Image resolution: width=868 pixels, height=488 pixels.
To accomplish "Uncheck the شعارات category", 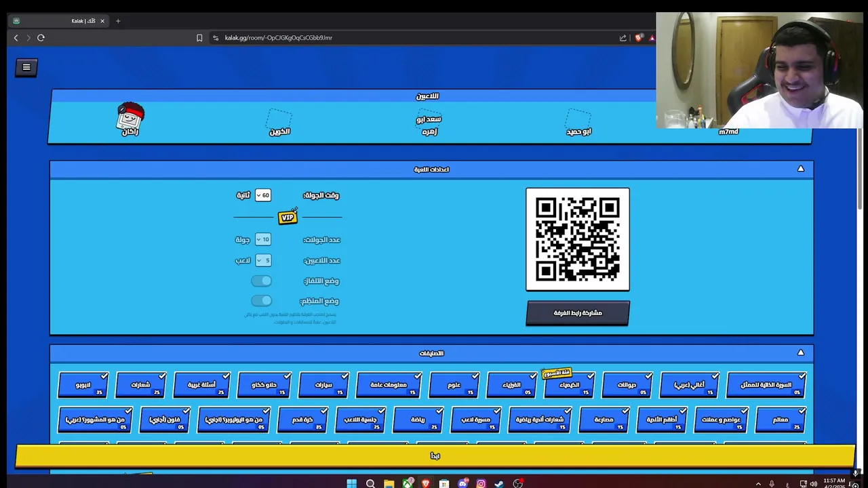I will pyautogui.click(x=141, y=384).
